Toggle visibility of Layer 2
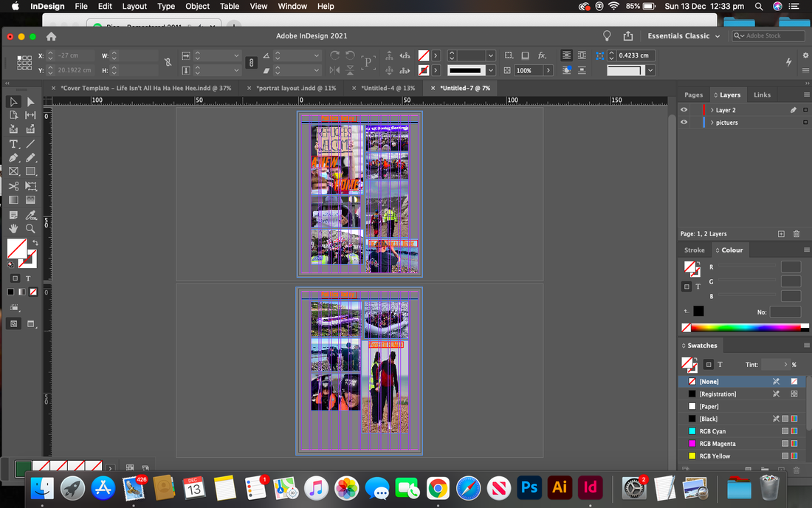Image resolution: width=812 pixels, height=508 pixels. tap(684, 110)
